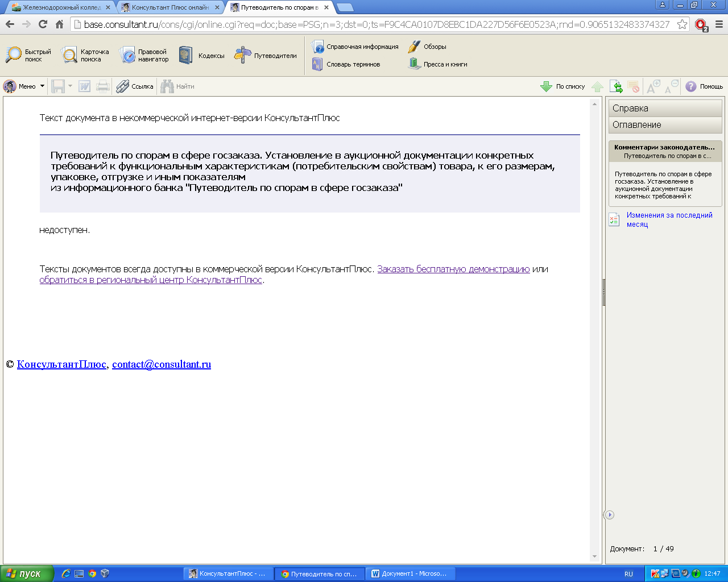Open a new browser tab

[x=345, y=7]
